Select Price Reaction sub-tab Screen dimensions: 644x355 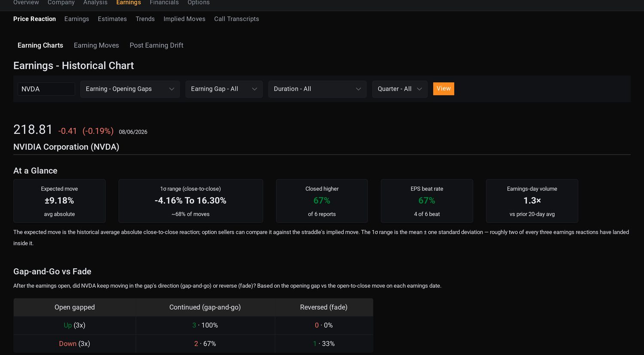pos(34,19)
